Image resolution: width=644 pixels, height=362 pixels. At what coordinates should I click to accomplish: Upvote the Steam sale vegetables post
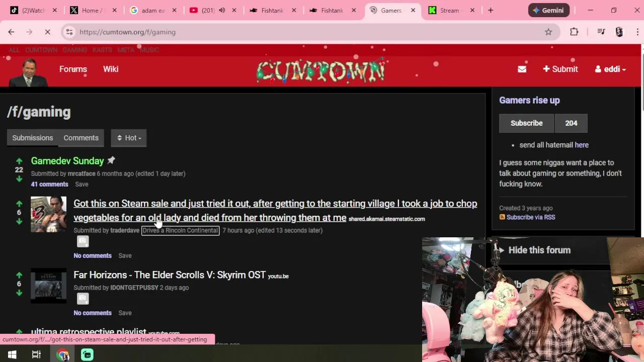tap(19, 204)
